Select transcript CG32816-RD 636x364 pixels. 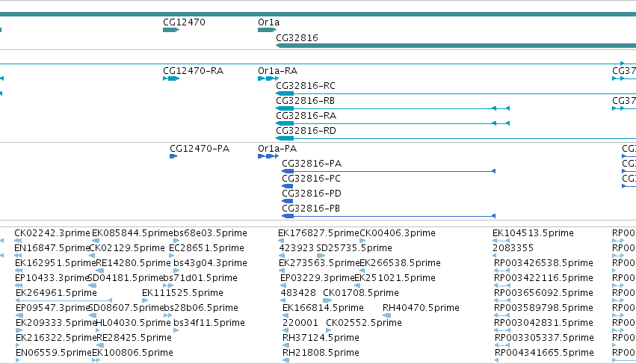click(x=306, y=131)
